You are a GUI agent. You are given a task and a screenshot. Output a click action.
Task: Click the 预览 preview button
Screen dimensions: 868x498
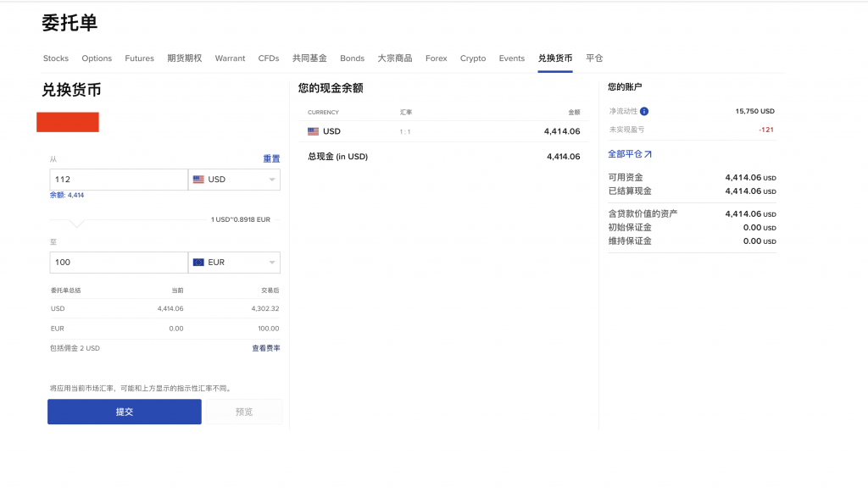coord(244,411)
